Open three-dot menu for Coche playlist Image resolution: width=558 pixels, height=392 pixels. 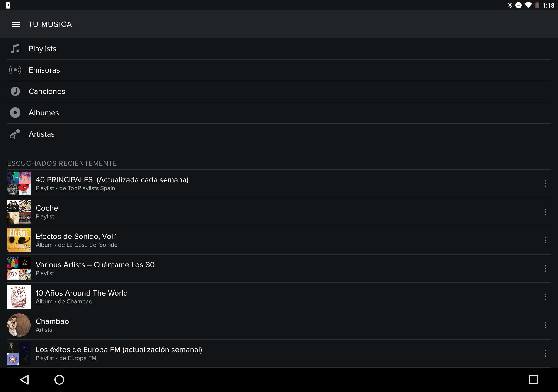[546, 212]
